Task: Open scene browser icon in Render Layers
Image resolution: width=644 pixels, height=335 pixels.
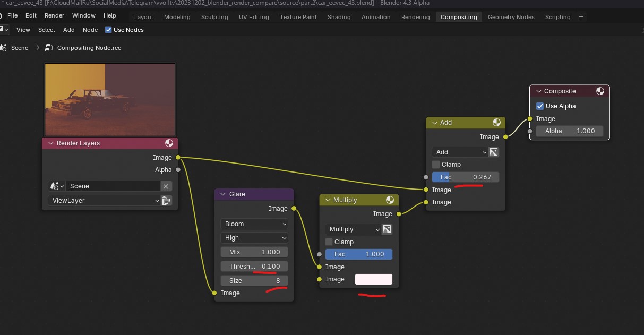Action: pyautogui.click(x=56, y=186)
